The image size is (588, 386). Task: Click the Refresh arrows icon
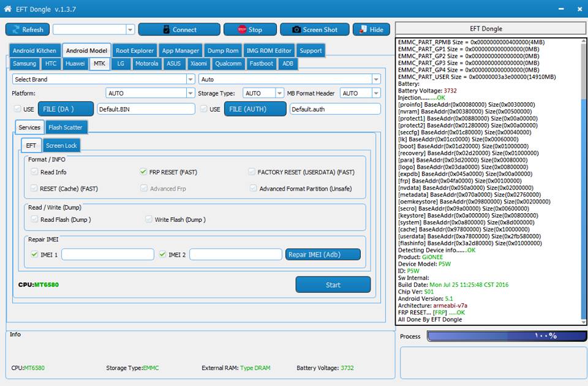click(15, 29)
